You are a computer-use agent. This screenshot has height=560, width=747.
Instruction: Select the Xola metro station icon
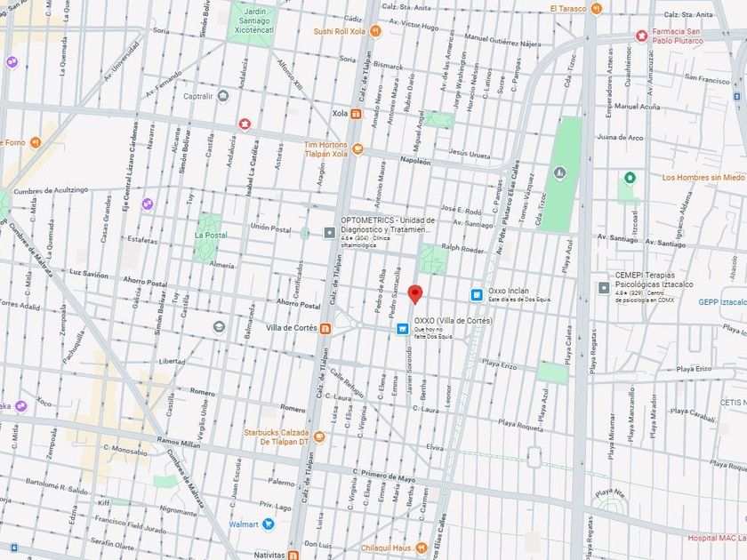tap(356, 114)
